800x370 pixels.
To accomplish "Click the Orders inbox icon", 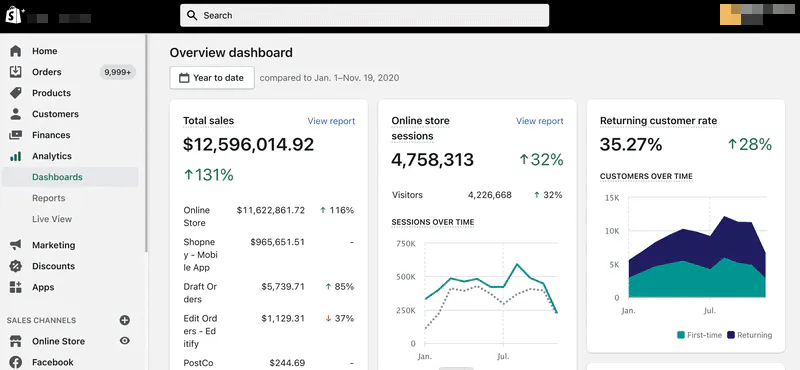I will (16, 72).
